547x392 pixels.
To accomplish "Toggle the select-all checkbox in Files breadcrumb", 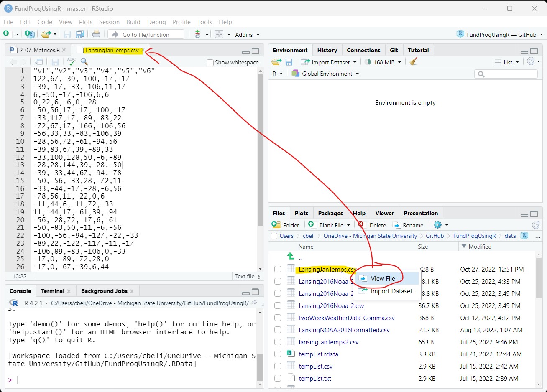I will 274,236.
